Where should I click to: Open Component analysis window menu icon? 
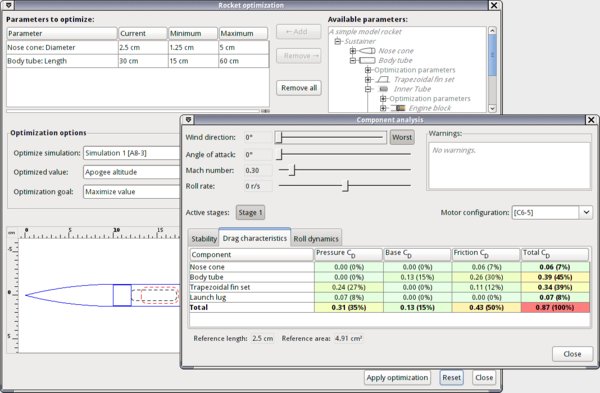point(188,120)
